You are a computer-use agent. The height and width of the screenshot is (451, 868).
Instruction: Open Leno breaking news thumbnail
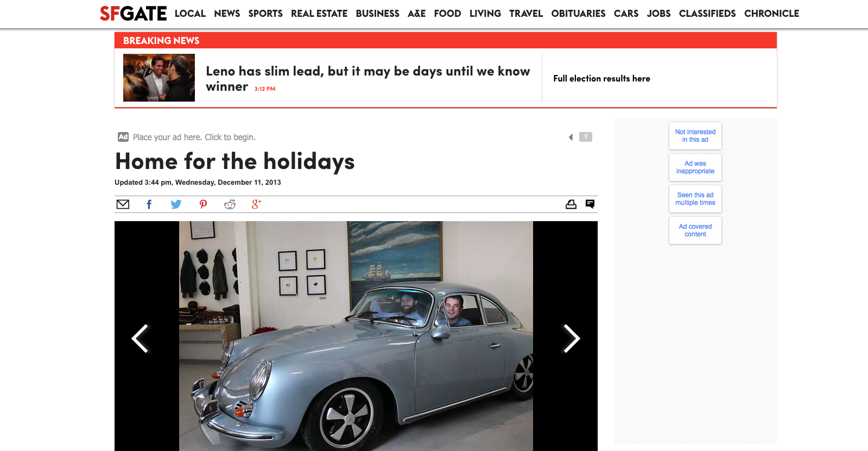[x=159, y=78]
